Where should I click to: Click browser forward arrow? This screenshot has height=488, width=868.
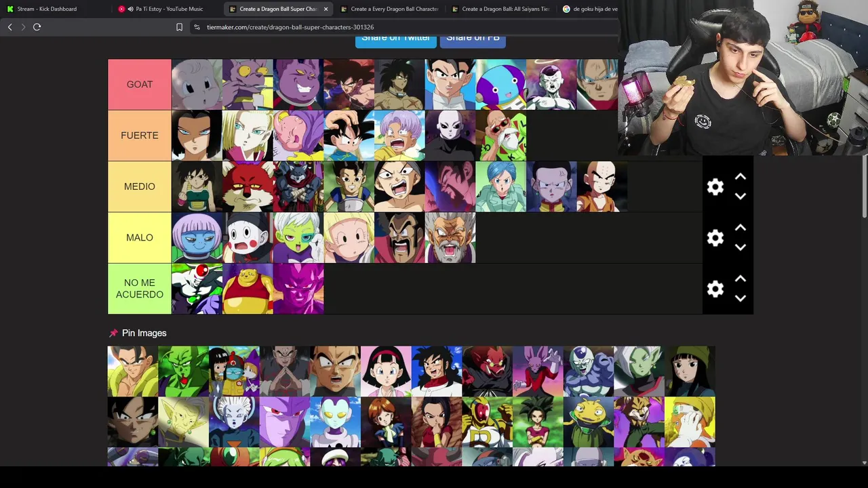pos(23,27)
